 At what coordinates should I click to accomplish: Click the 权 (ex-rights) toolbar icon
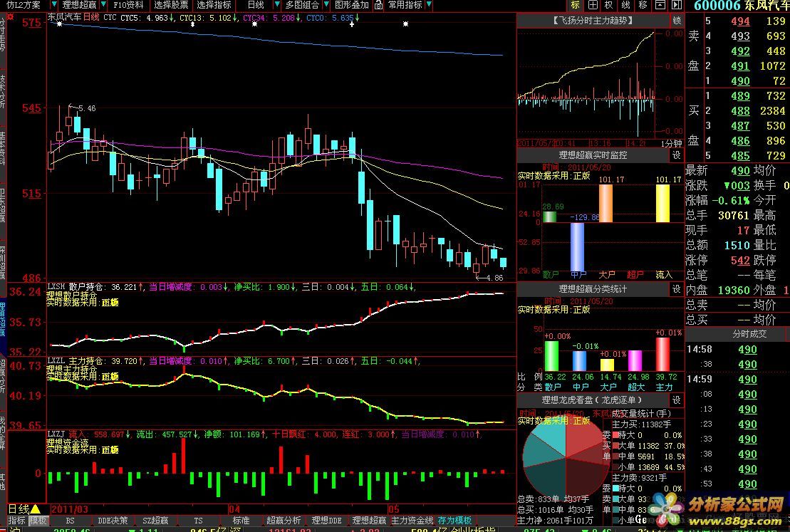pos(609,5)
